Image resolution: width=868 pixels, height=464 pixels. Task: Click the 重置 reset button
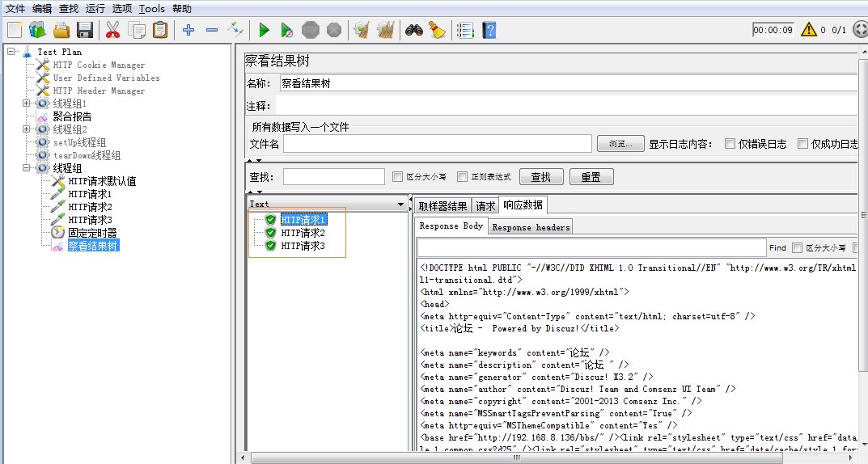[x=591, y=177]
